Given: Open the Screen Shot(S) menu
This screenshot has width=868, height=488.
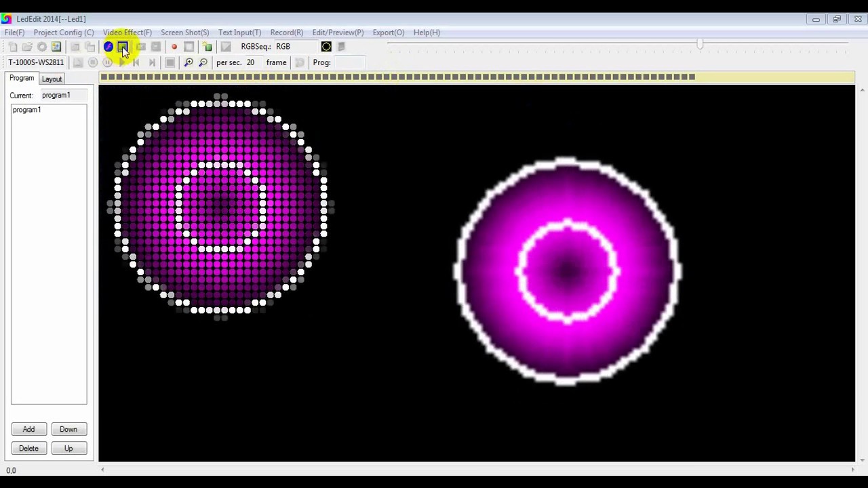Looking at the screenshot, I should tap(184, 33).
